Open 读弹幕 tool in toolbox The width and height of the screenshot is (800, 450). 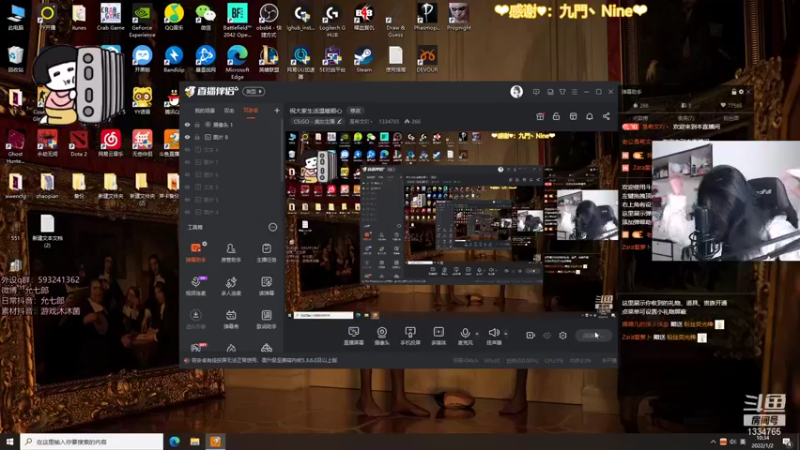266,286
